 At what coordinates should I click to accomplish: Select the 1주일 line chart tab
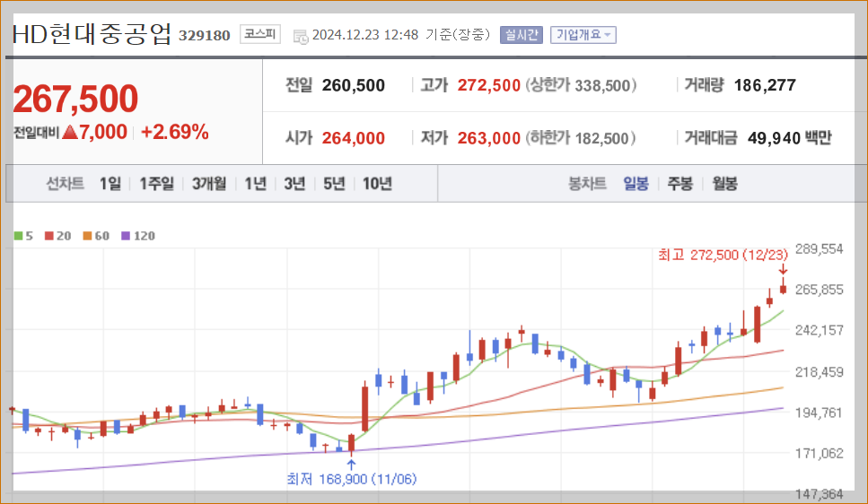157,184
